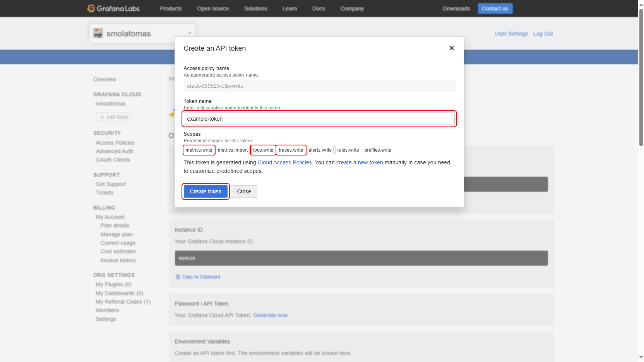Click the Grafana Labs logo
This screenshot has width=644, height=362.
113,8
